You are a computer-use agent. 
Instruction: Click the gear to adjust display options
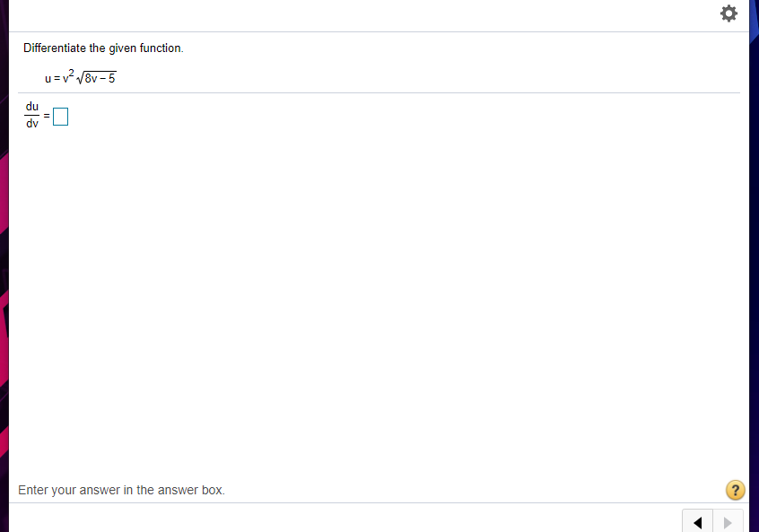pyautogui.click(x=728, y=13)
